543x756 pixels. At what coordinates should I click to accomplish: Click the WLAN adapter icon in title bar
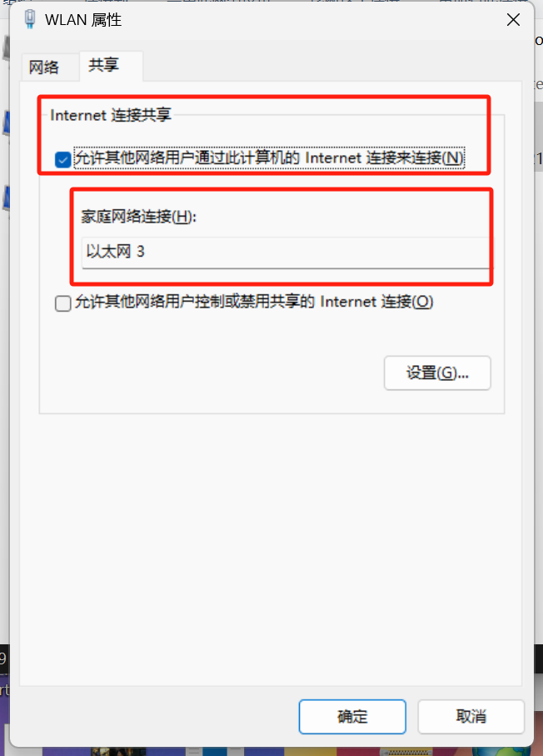[30, 19]
